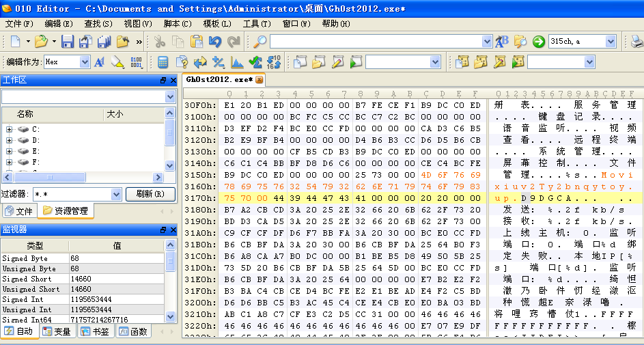Click the open template folder icon

pos(481,62)
